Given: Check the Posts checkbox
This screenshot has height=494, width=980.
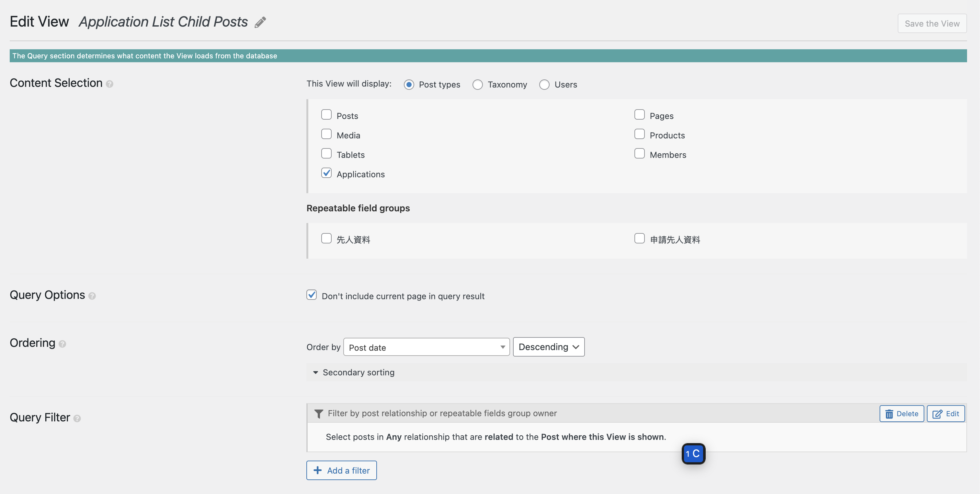Looking at the screenshot, I should pyautogui.click(x=326, y=115).
